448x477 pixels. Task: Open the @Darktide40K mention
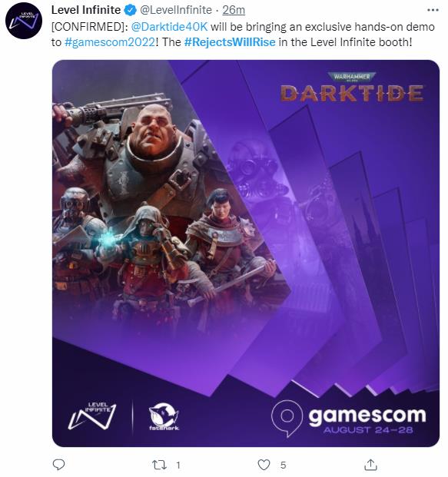[x=170, y=27]
